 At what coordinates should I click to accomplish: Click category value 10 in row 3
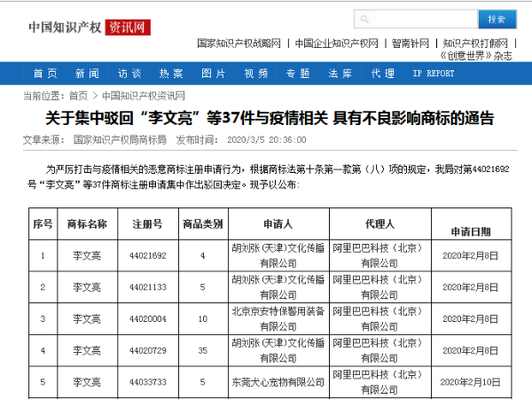203,318
